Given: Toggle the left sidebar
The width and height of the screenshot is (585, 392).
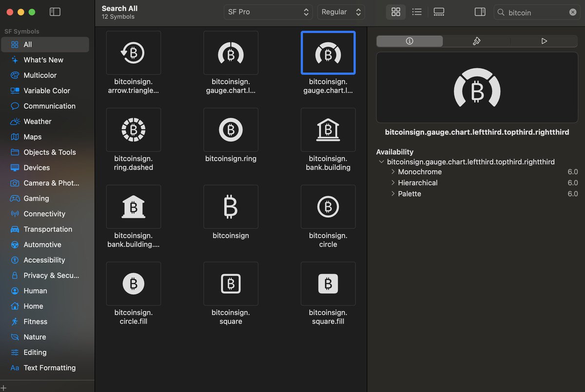Looking at the screenshot, I should click(x=55, y=12).
